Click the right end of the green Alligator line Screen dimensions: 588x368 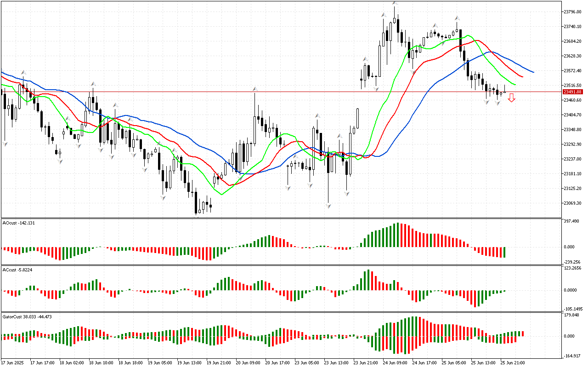(515, 85)
